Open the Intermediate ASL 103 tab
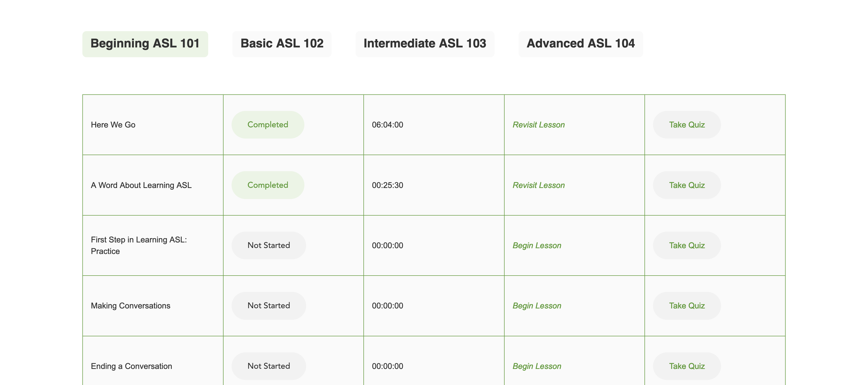Screen dimensions: 868x385 (x=424, y=43)
